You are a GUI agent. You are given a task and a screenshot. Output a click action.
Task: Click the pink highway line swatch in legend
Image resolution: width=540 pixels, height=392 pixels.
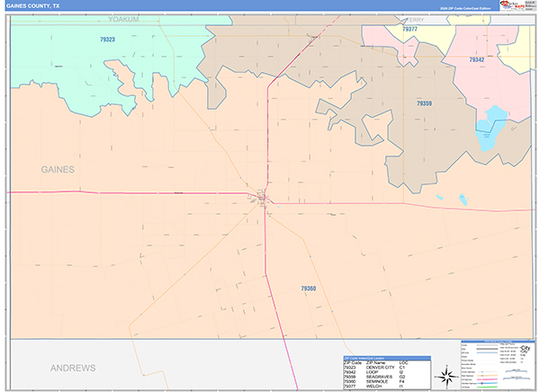[x=487, y=379]
